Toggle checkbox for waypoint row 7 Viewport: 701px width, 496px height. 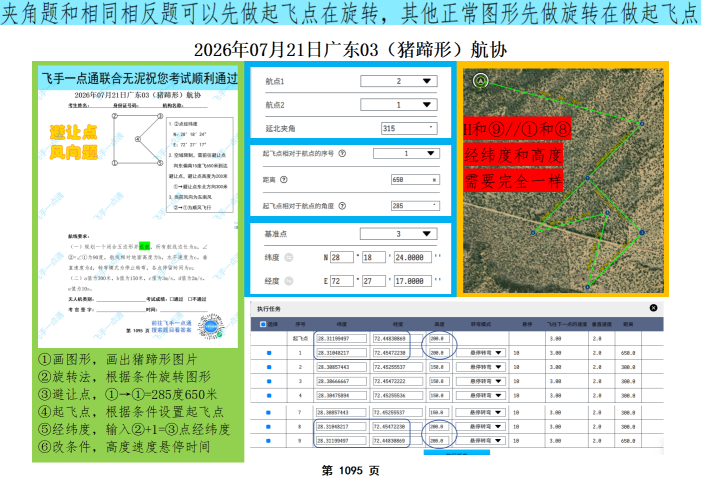(269, 412)
